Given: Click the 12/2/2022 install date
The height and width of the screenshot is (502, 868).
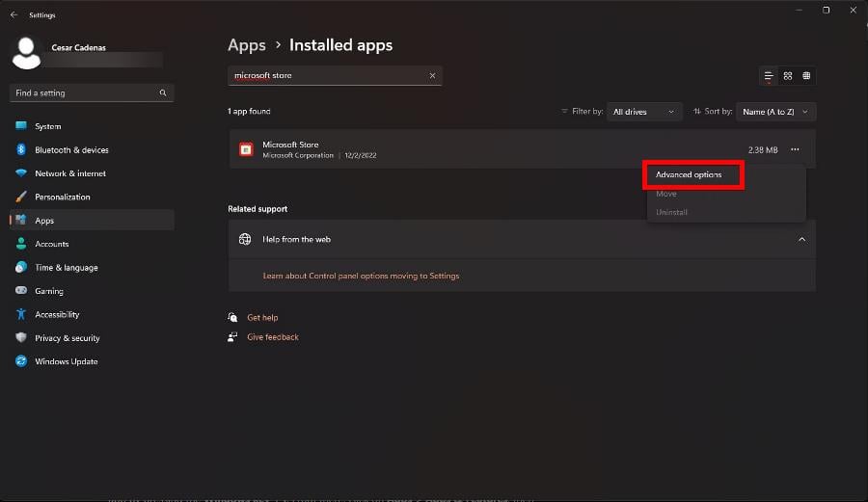Looking at the screenshot, I should click(361, 155).
